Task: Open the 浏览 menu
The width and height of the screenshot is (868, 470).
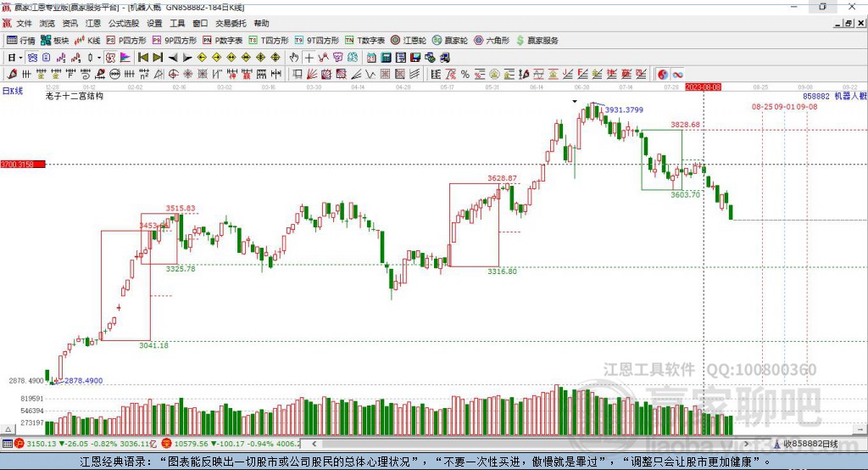Action: click(47, 23)
